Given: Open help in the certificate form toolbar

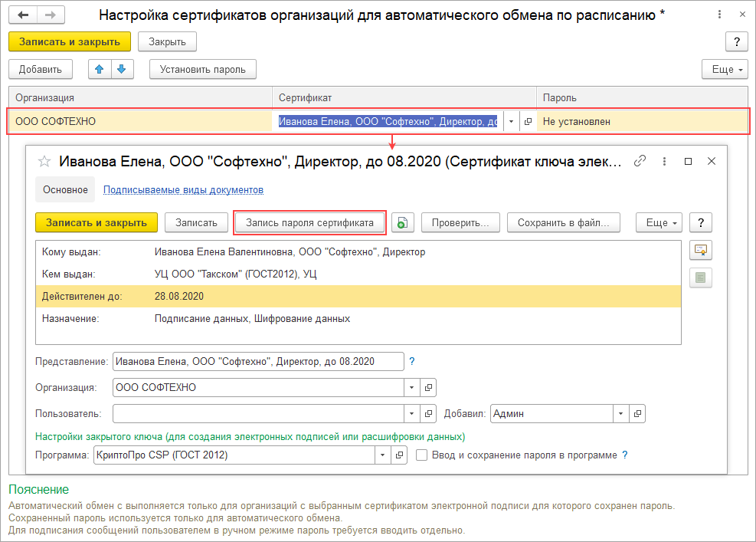Looking at the screenshot, I should pos(701,222).
